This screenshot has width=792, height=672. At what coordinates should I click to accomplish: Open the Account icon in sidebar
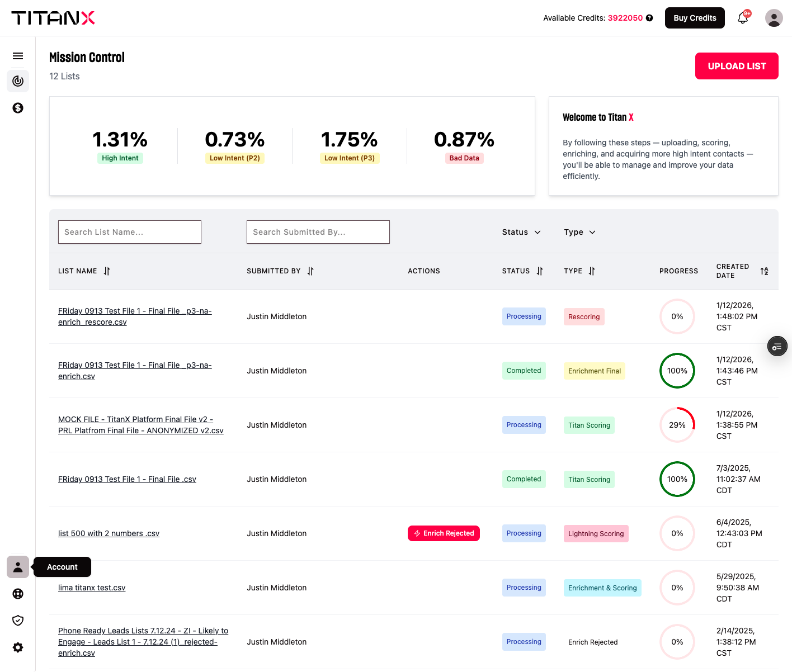click(18, 567)
